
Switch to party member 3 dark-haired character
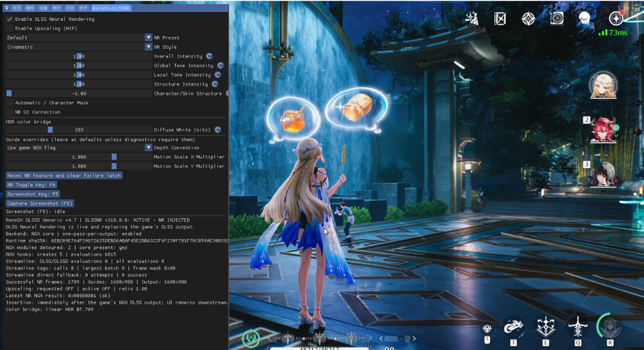604,174
